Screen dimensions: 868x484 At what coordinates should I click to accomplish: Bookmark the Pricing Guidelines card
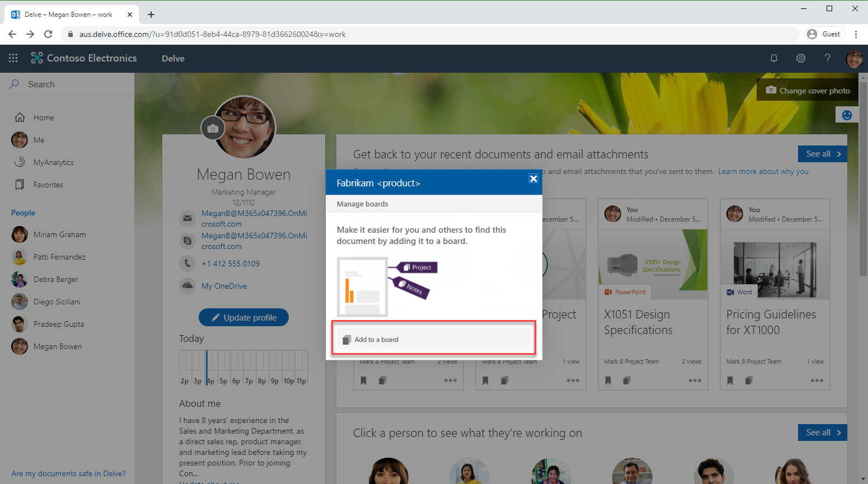tap(730, 380)
